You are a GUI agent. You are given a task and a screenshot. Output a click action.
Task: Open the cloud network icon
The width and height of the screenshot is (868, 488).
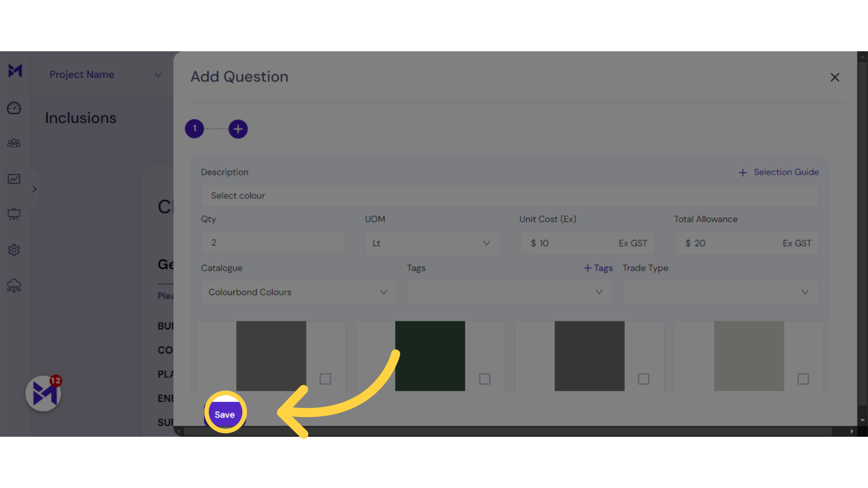click(14, 286)
